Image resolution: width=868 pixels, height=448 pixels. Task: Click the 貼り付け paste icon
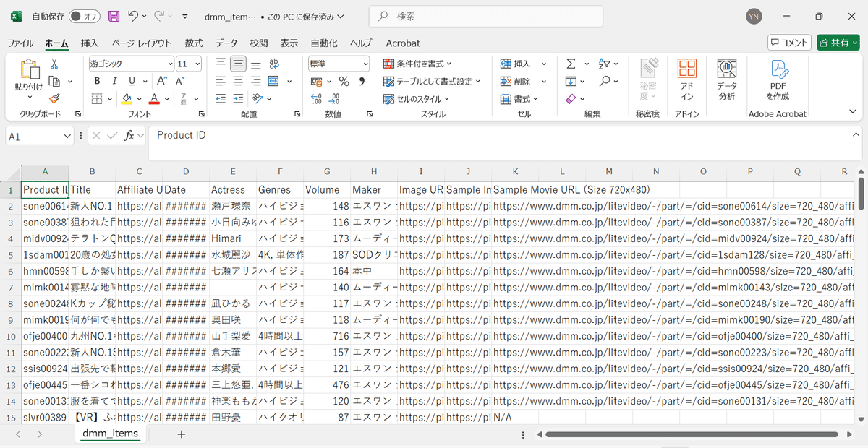(29, 69)
